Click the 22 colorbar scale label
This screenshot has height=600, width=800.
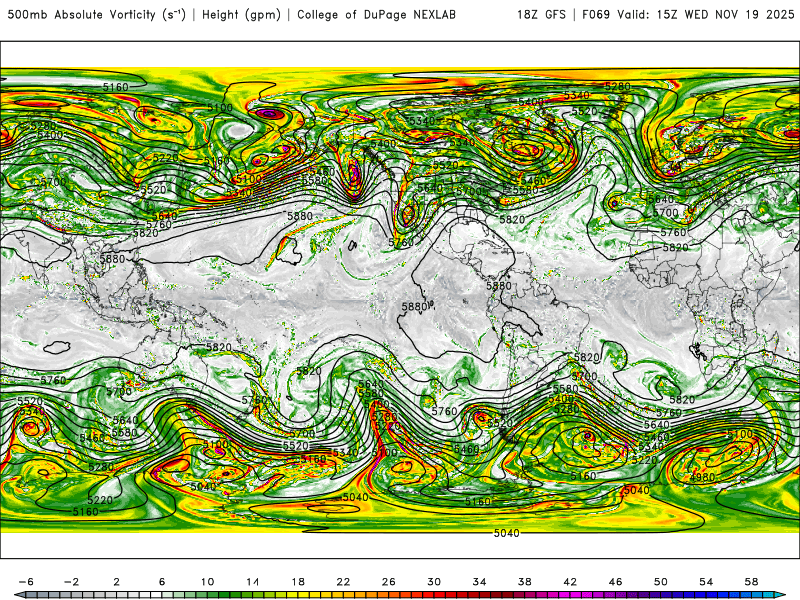343,582
